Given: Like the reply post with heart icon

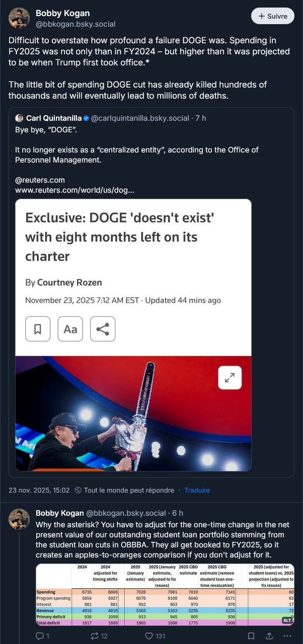Looking at the screenshot, I should pos(149,636).
